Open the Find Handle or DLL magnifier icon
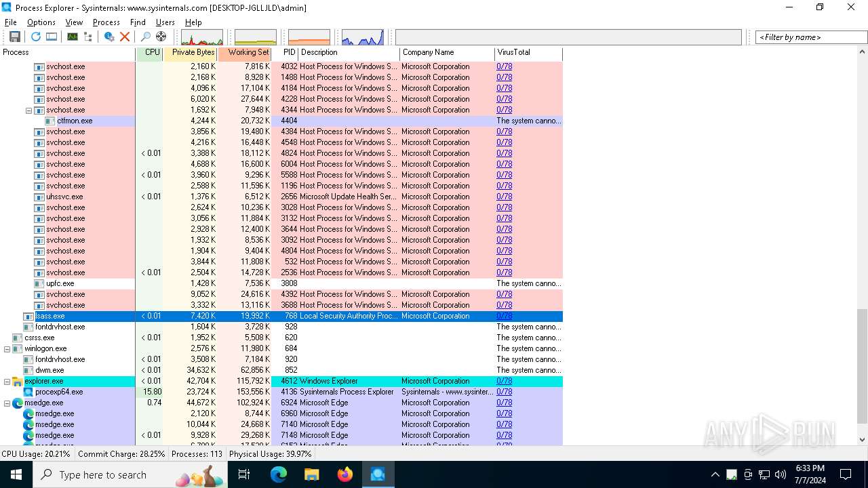Image resolution: width=868 pixels, height=488 pixels. coord(145,37)
